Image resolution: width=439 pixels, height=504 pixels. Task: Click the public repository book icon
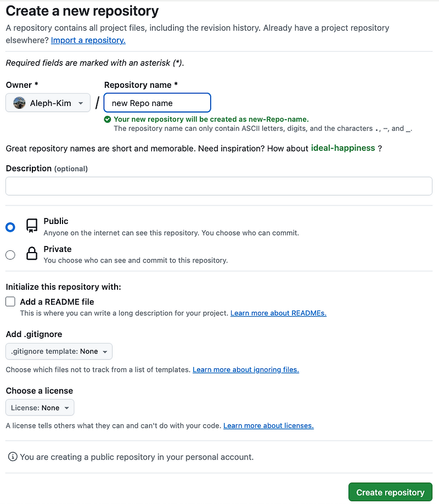coord(32,226)
